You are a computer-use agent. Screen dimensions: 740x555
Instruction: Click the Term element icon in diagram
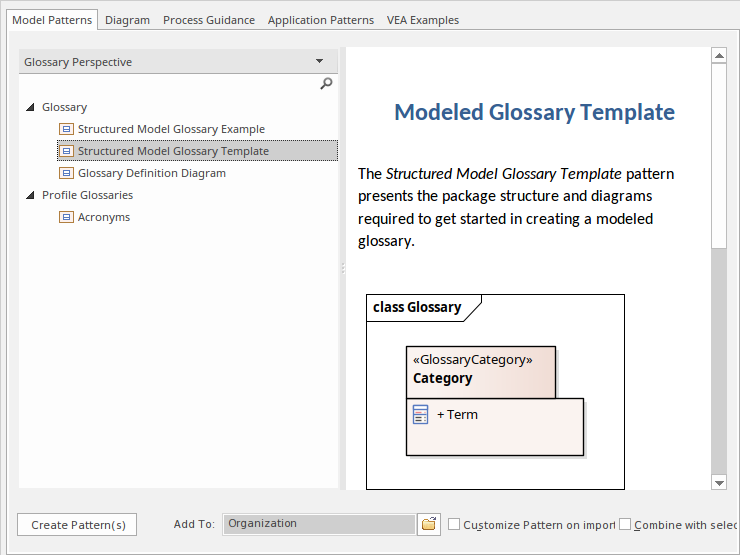click(x=421, y=414)
